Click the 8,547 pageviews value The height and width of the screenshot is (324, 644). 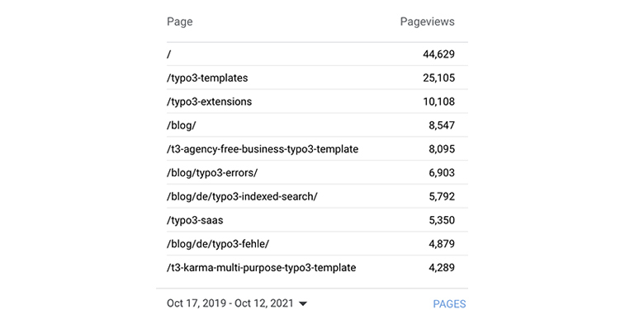point(442,125)
